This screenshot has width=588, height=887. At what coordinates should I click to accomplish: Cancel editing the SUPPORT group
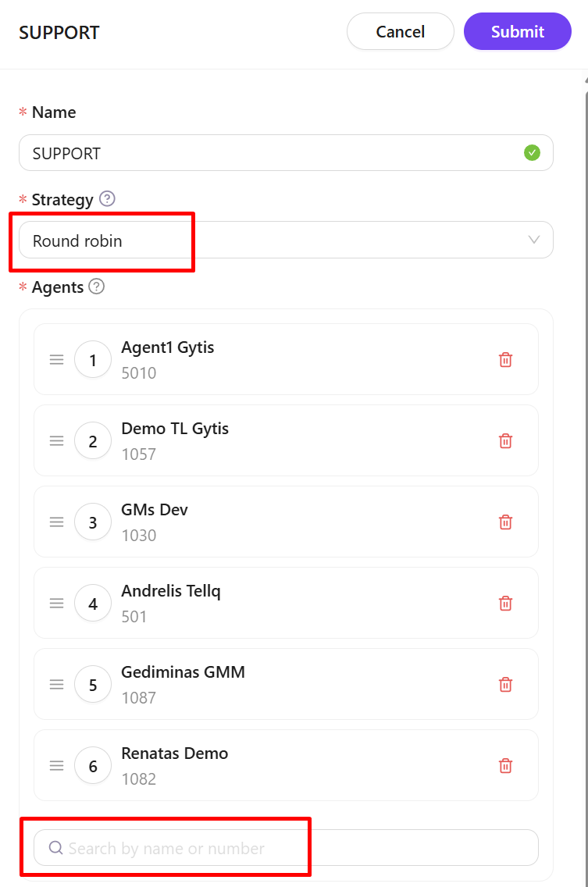400,32
